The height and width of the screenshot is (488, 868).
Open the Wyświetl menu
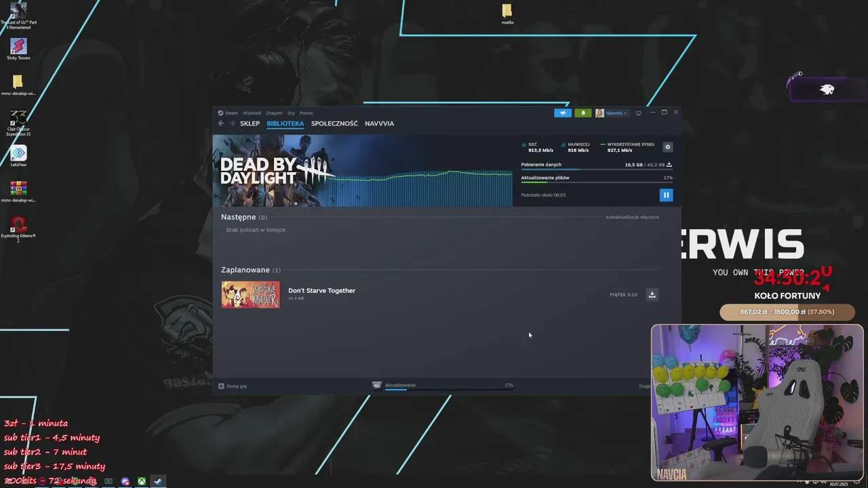(252, 113)
